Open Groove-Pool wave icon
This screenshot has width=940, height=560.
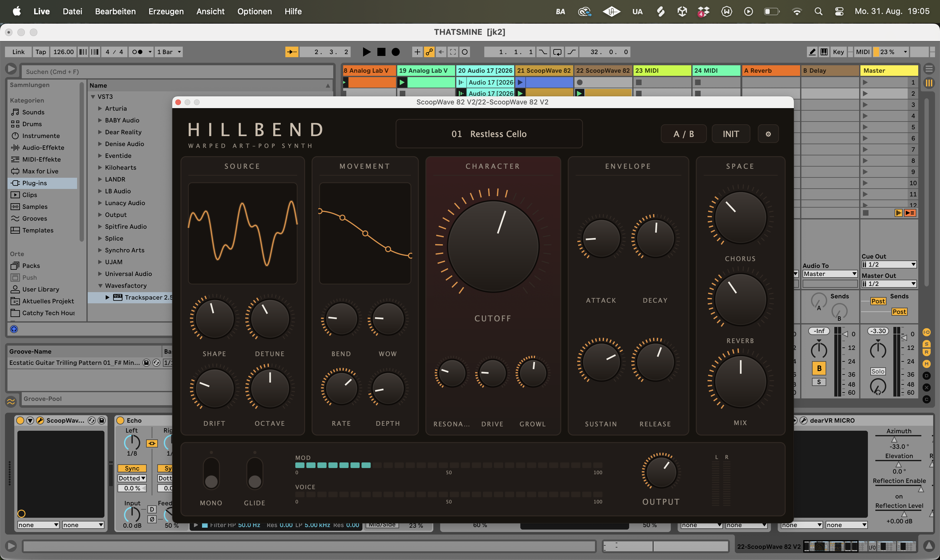(11, 402)
